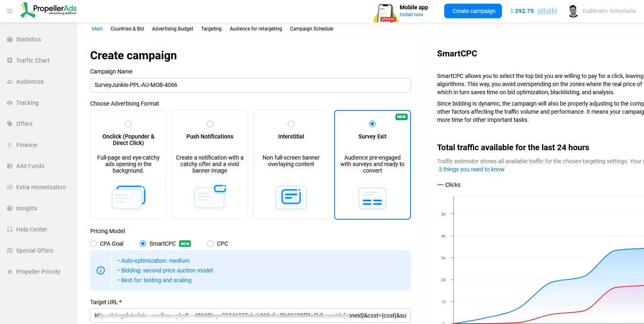The width and height of the screenshot is (644, 324).
Task: Click the Survey Exit illustration
Action: 372,199
